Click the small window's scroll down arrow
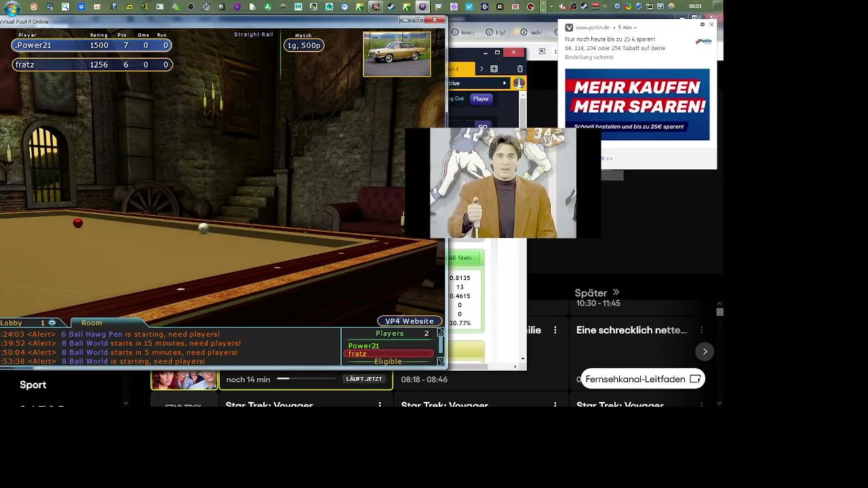This screenshot has width=868, height=488. [x=523, y=359]
